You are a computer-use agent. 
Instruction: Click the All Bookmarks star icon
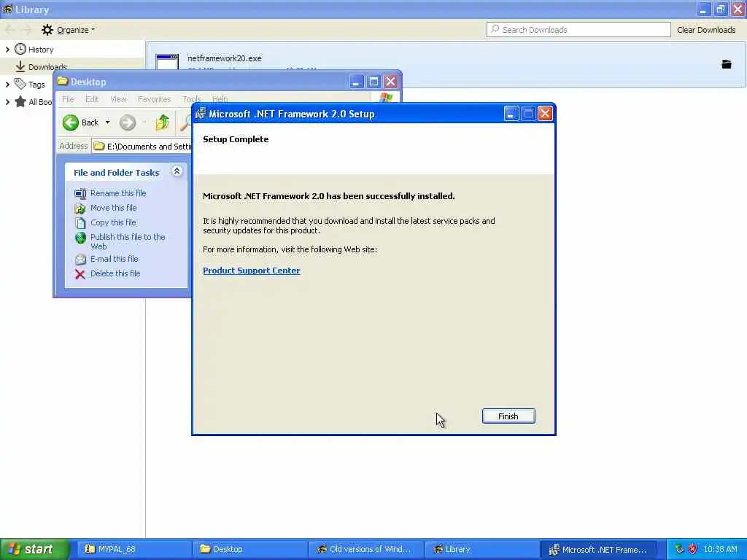tap(20, 101)
